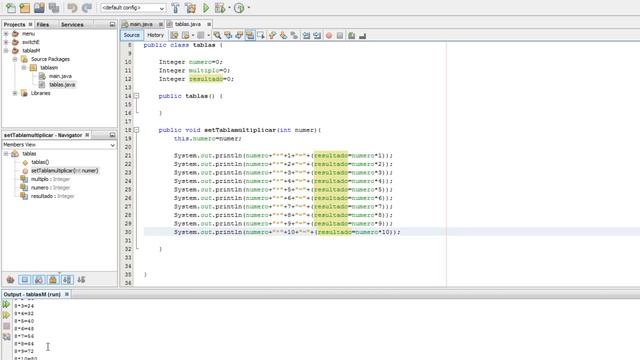The image size is (640, 360).
Task: Toggle Show Non-Public Members filter in Navigator
Action: (x=53, y=280)
